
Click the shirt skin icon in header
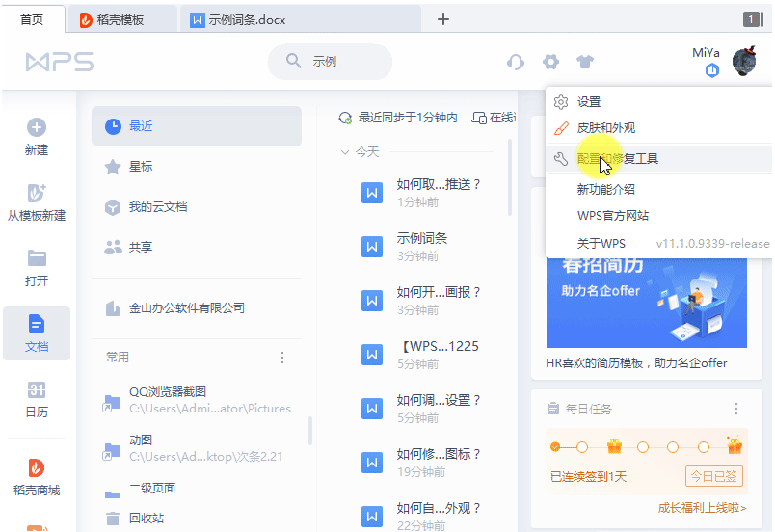[585, 62]
